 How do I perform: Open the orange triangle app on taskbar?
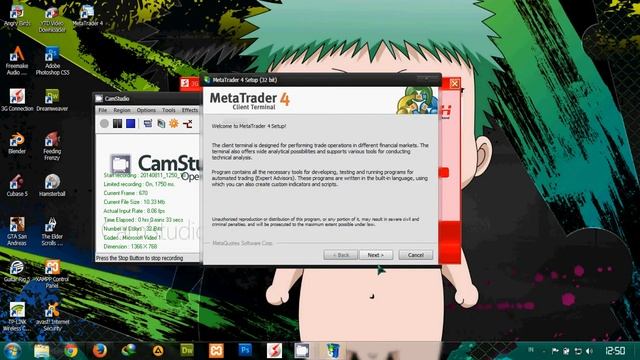tap(158, 351)
